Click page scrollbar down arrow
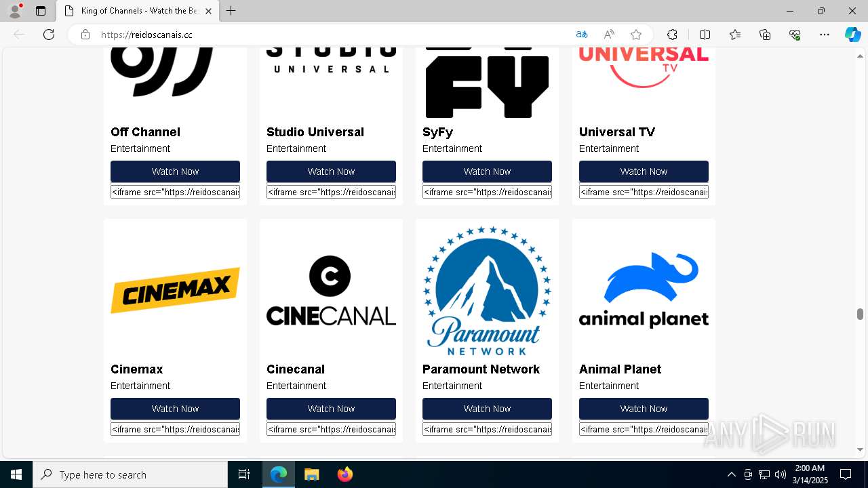868x488 pixels. point(860,449)
